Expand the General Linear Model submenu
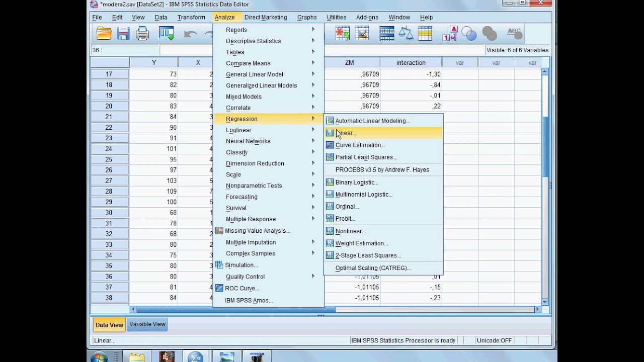The width and height of the screenshot is (644, 362). (x=268, y=74)
